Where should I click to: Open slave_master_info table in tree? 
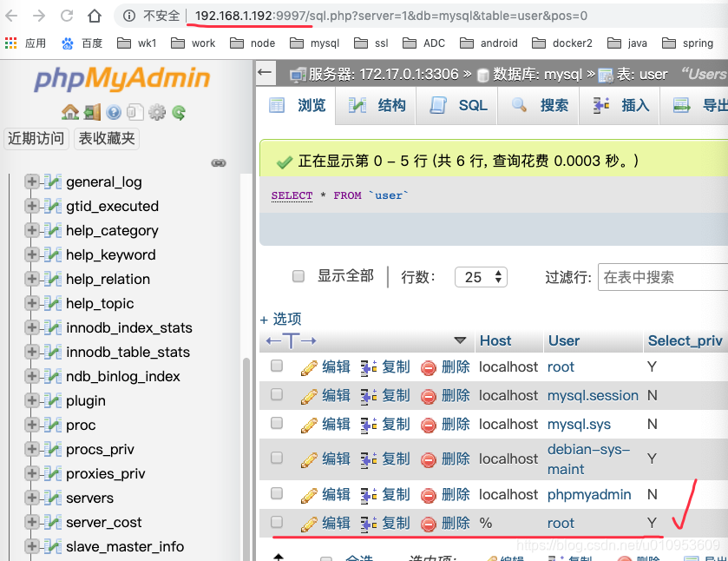click(125, 546)
